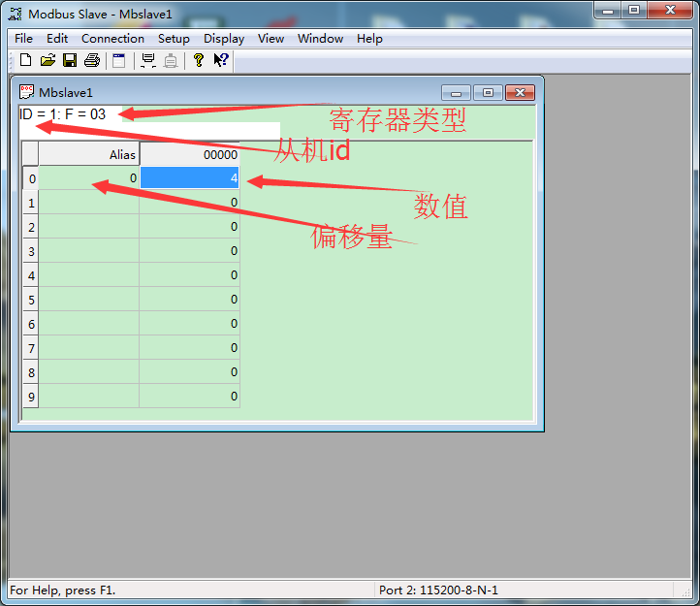Click the context help arrow icon
700x606 pixels.
(x=221, y=60)
